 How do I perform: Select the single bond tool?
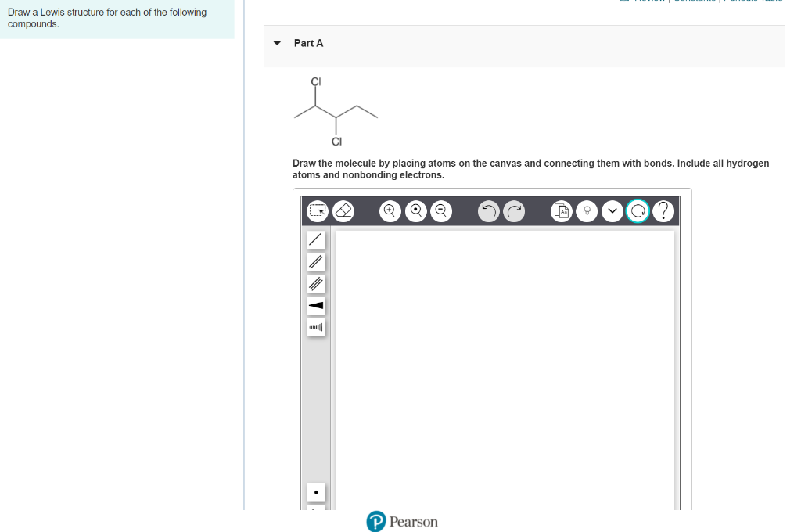pyautogui.click(x=316, y=239)
